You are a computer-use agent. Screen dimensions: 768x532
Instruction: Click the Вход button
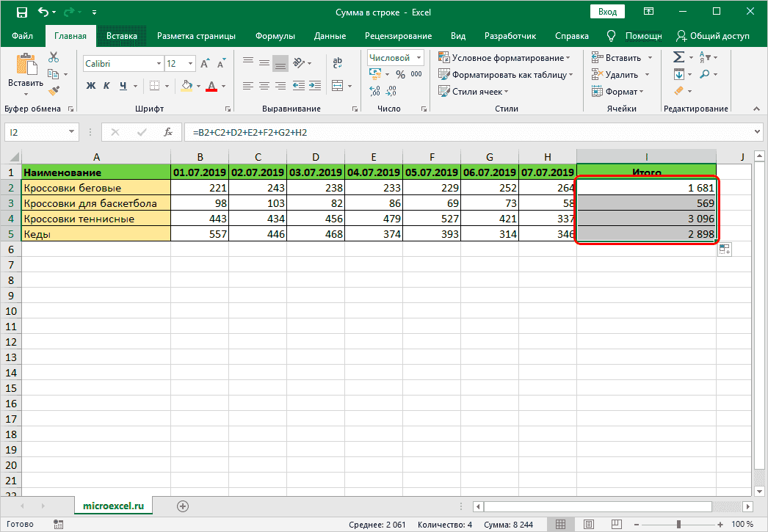tap(606, 11)
